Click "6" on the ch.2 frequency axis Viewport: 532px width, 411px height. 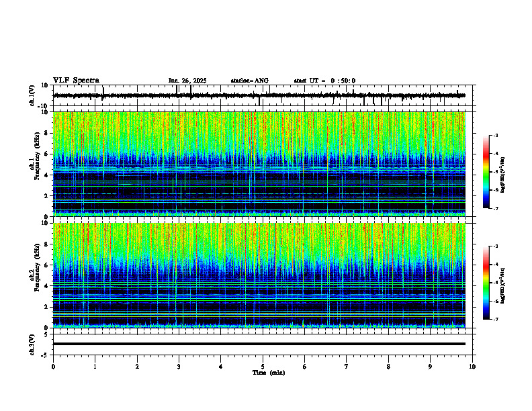[47, 265]
